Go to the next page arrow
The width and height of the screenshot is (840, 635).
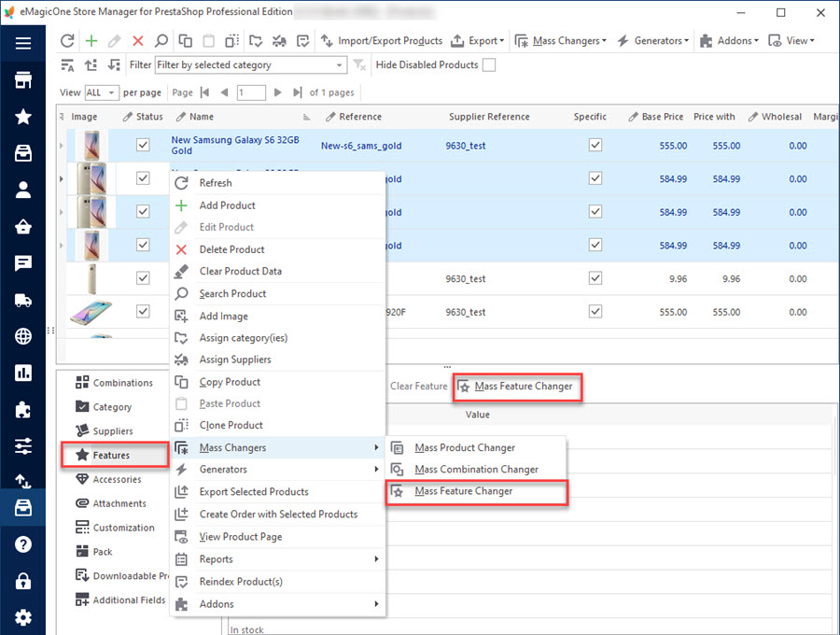[277, 92]
